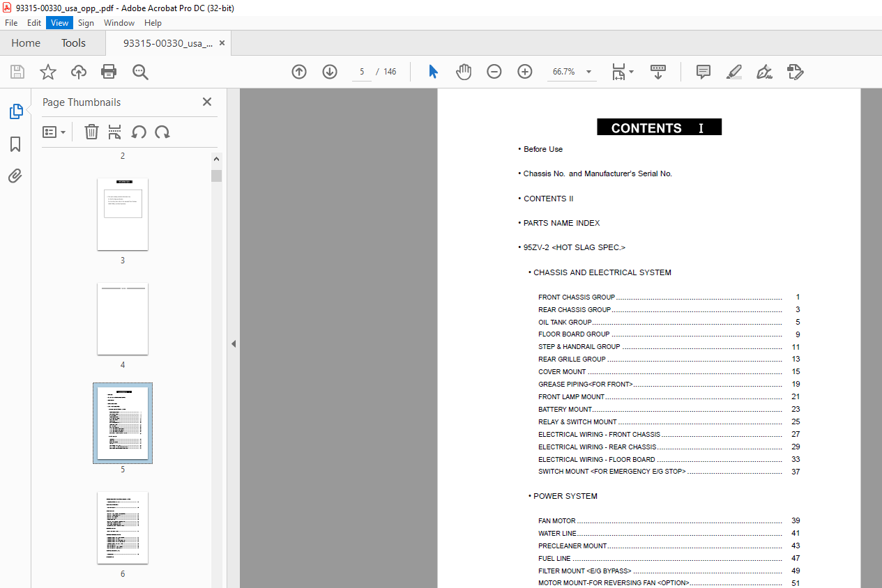Screen dimensions: 882x588
Task: Add a sticky note comment
Action: (x=704, y=72)
